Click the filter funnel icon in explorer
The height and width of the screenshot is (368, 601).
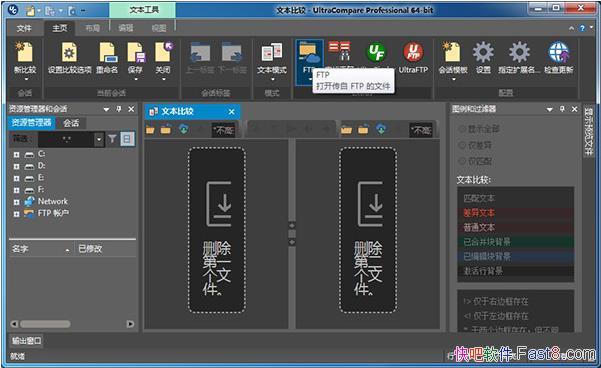[112, 139]
